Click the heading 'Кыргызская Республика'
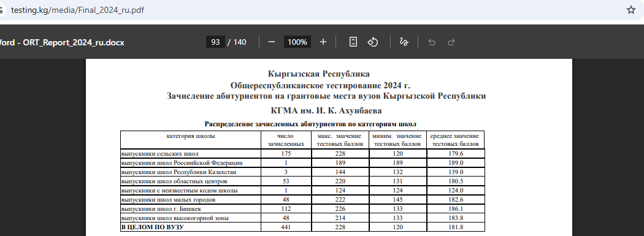Image resolution: width=644 pixels, height=236 pixels. coord(319,74)
